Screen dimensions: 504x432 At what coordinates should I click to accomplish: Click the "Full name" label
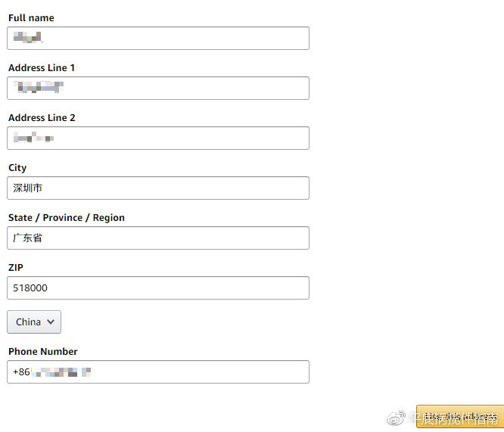click(x=31, y=17)
